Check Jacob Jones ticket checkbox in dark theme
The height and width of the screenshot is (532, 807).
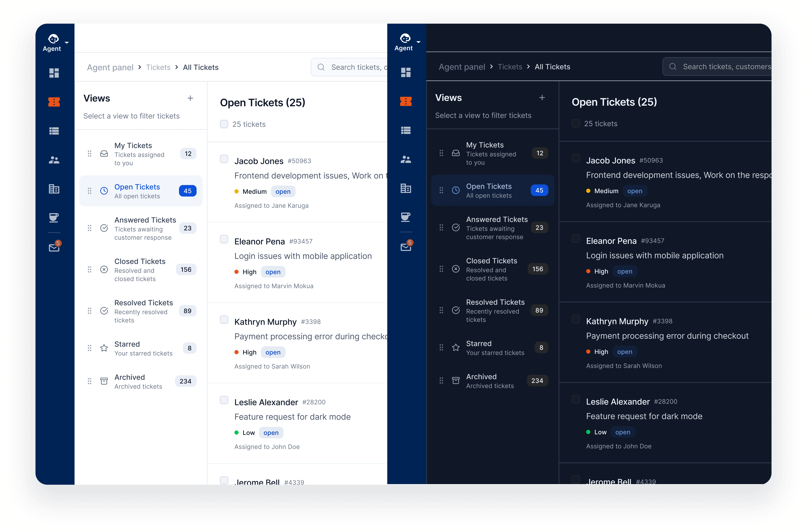click(x=576, y=158)
